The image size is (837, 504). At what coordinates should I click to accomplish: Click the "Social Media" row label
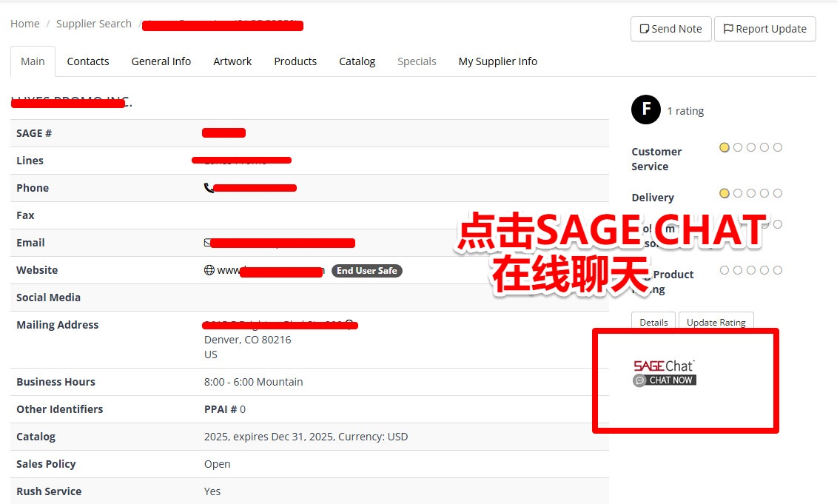(x=49, y=298)
